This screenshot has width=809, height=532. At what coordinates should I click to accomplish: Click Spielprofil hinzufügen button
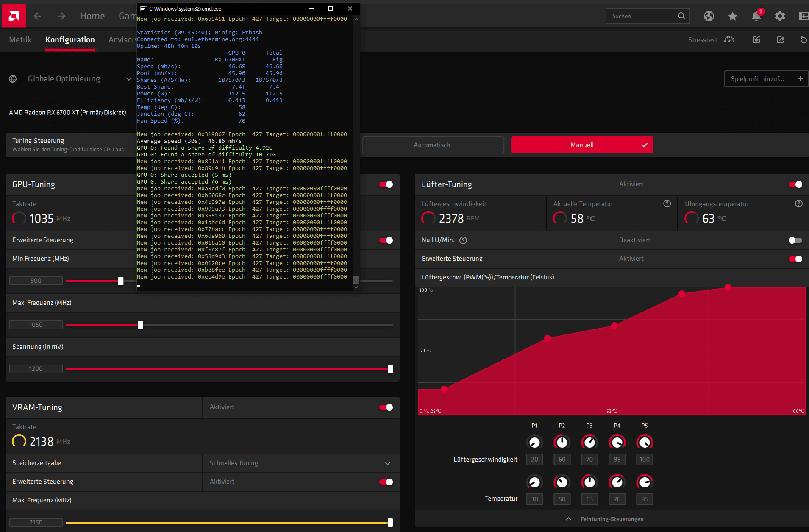pos(766,79)
